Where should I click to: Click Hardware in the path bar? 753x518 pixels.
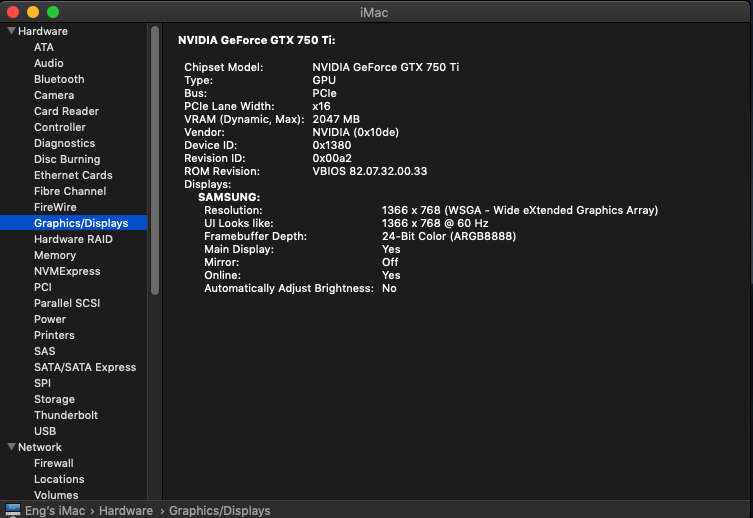(x=126, y=510)
